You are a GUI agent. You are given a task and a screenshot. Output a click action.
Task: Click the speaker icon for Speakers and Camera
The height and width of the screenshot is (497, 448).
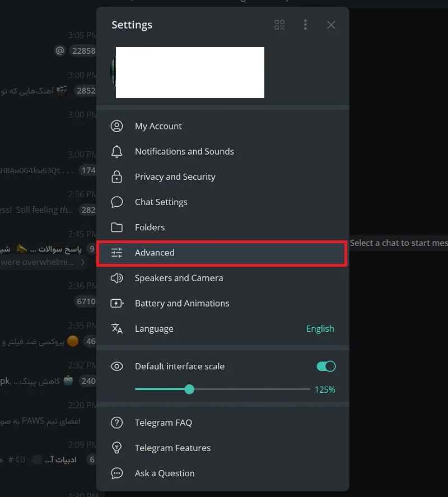click(116, 278)
